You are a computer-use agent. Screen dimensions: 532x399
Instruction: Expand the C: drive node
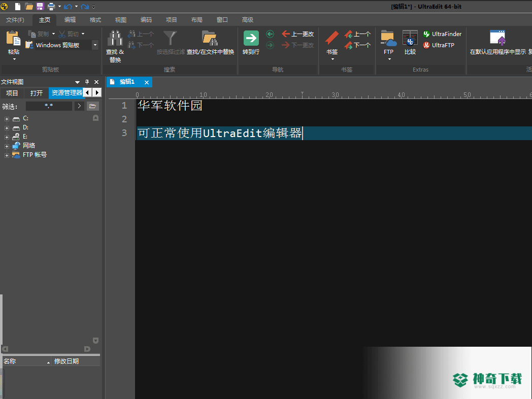tap(7, 119)
